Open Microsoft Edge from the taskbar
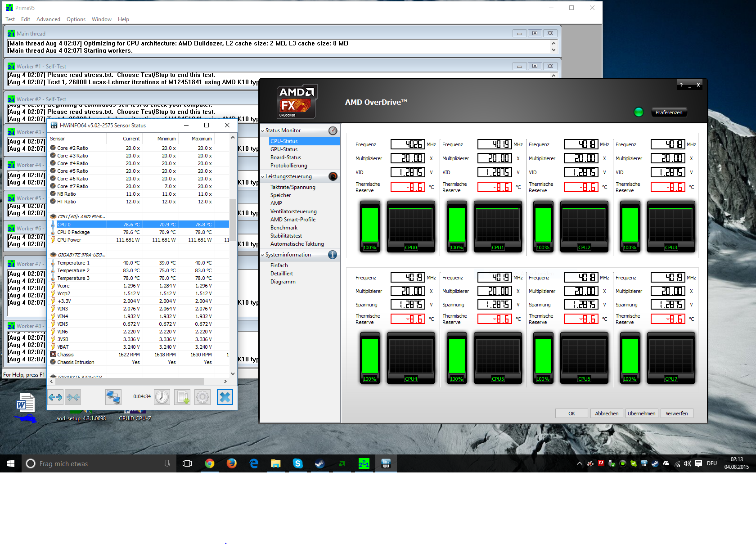Screen dimensions: 756x544 254,463
